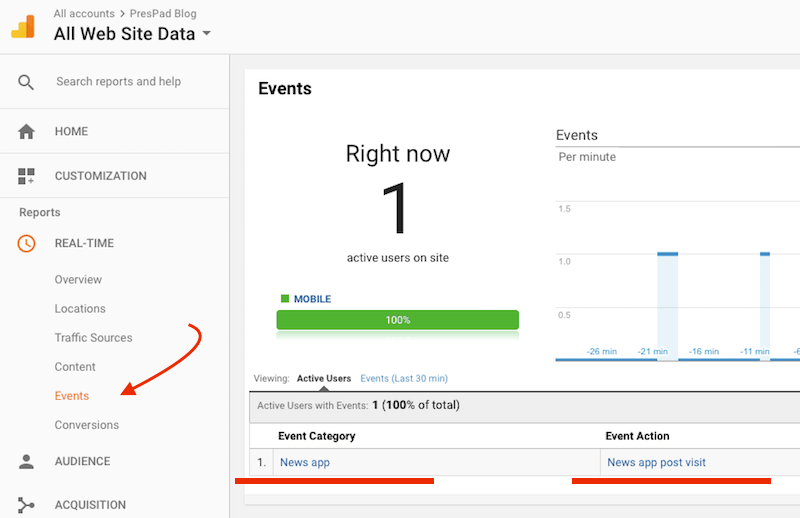800x518 pixels.
Task: Click the chart bar near -21 min
Action: pos(667,306)
